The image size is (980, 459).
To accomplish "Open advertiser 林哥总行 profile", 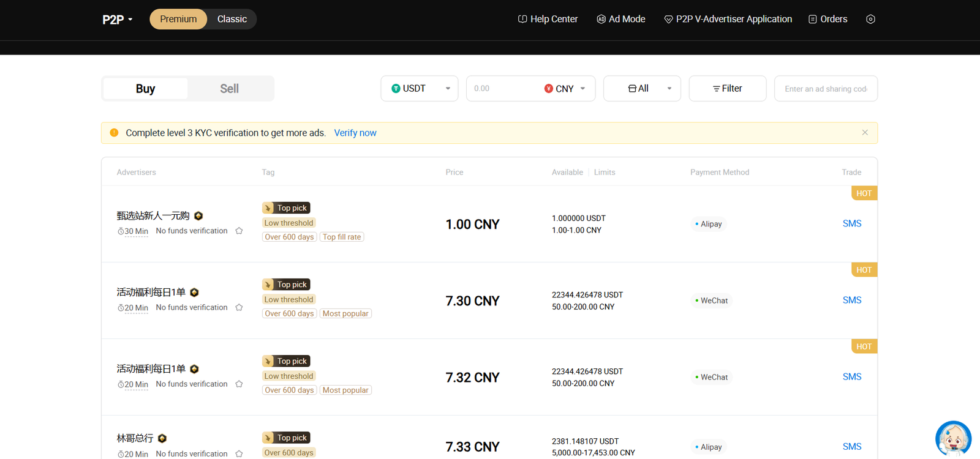I will pyautogui.click(x=135, y=438).
